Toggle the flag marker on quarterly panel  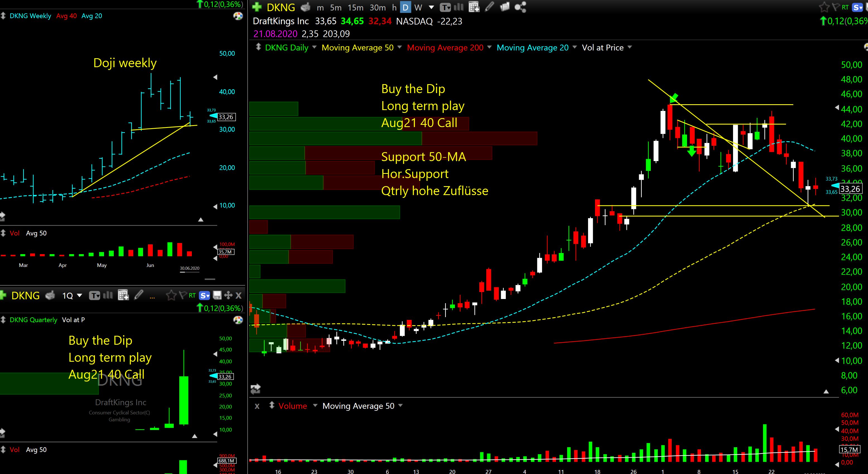pos(183,295)
